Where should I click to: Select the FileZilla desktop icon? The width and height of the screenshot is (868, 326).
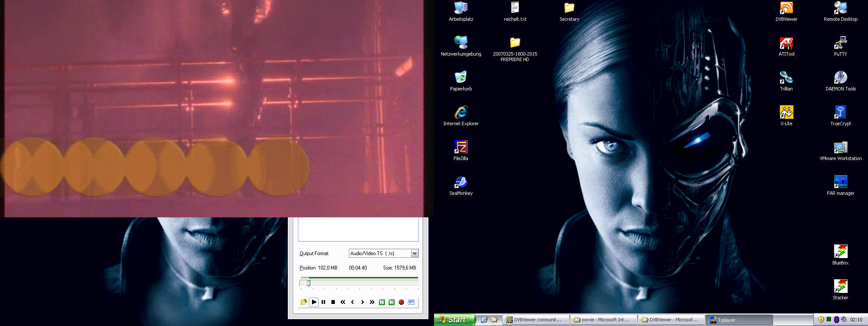pyautogui.click(x=461, y=147)
